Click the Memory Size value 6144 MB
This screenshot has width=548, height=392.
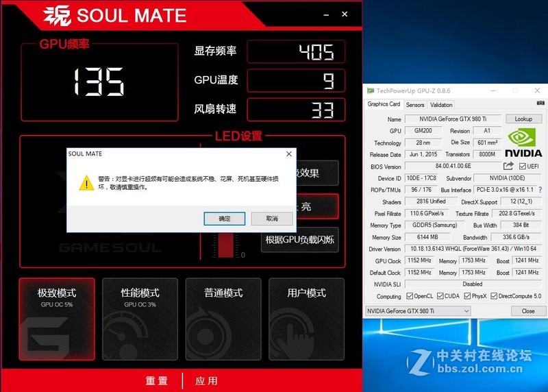click(427, 237)
